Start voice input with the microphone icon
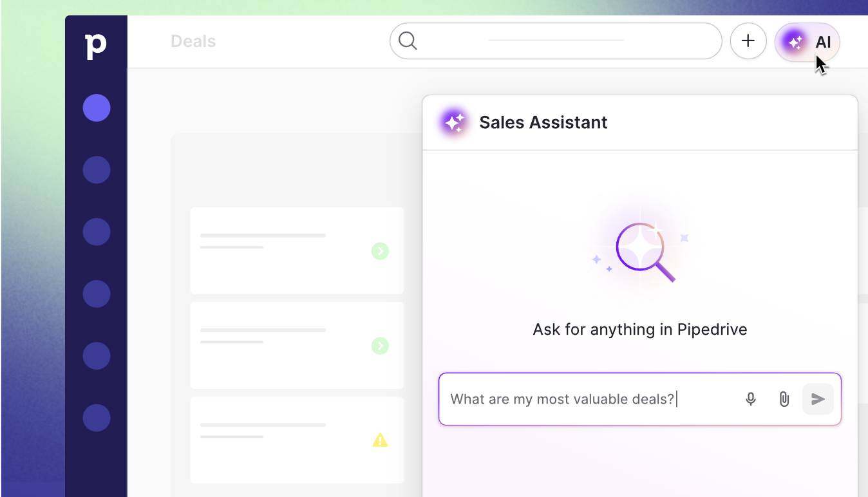The image size is (868, 497). point(751,399)
